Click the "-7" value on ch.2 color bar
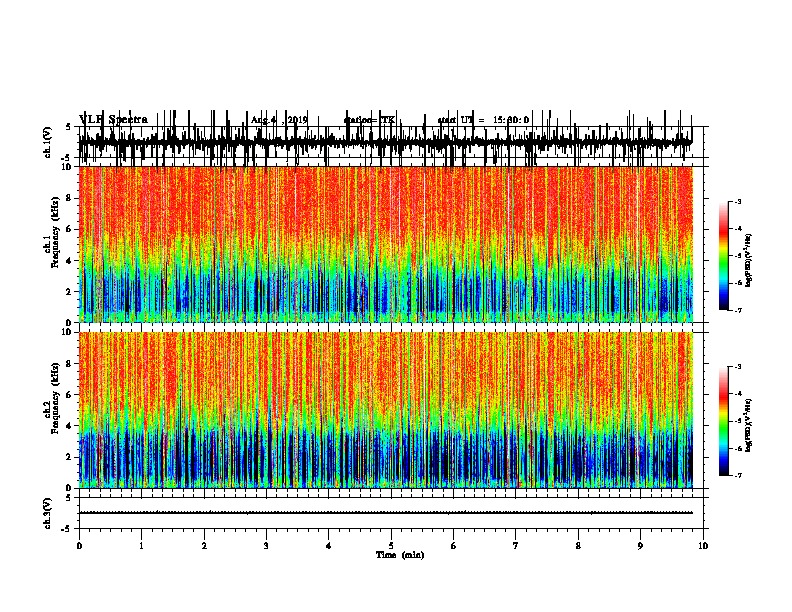This screenshot has width=792, height=612. click(738, 475)
